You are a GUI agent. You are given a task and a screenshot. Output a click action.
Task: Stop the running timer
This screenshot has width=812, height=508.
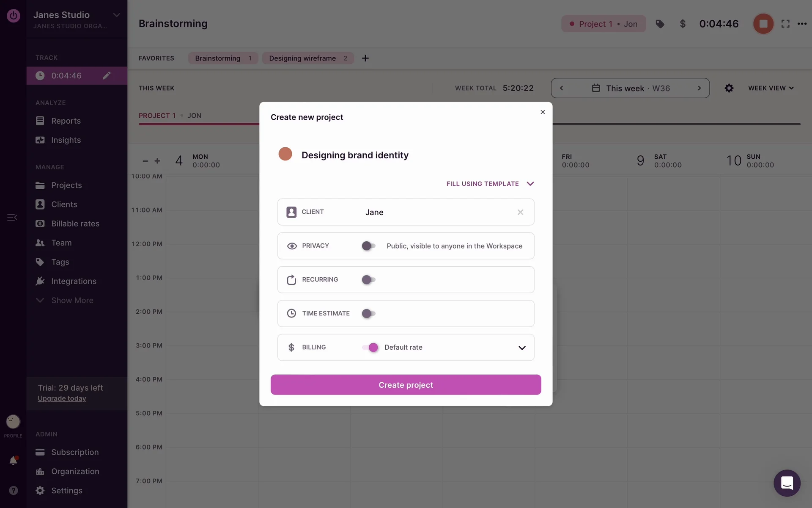point(763,24)
